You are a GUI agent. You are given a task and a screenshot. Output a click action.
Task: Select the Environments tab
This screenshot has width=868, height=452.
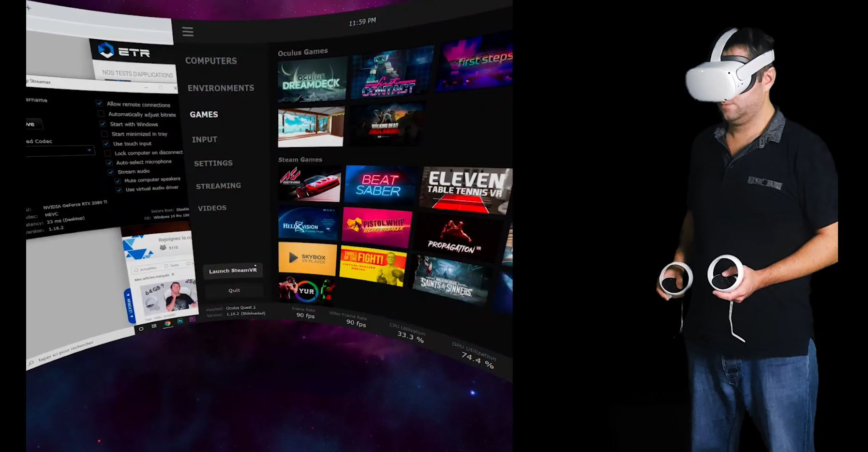tap(221, 88)
